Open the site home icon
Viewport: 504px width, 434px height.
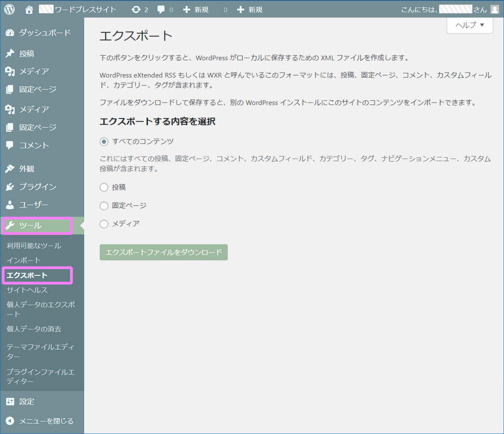[28, 8]
